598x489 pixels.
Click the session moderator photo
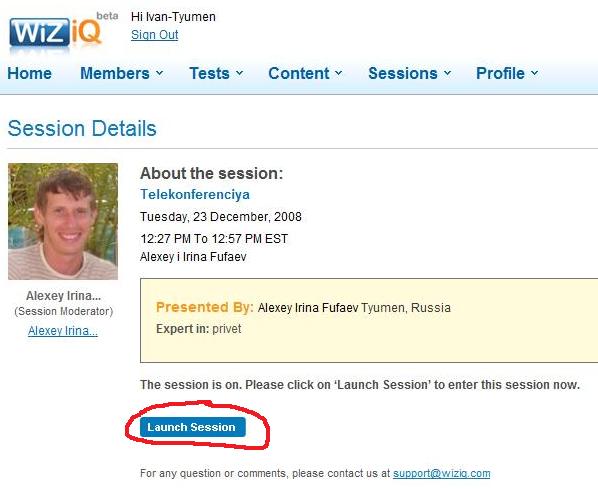coord(63,221)
